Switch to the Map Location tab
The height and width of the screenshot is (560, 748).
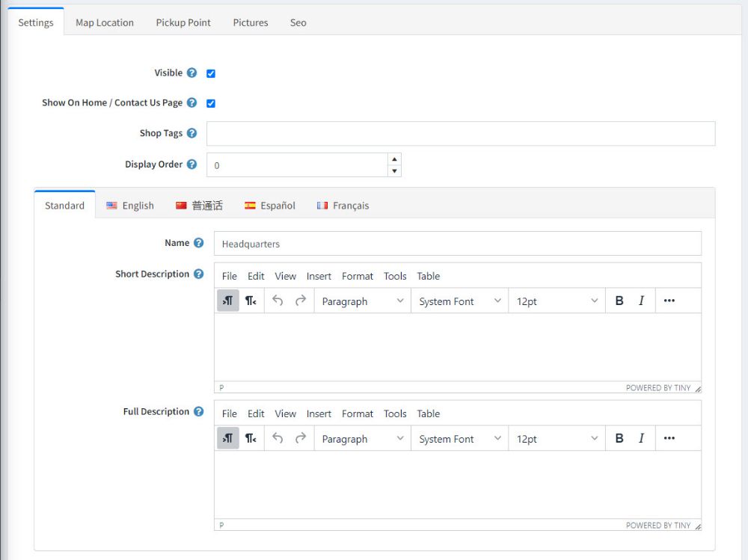point(105,22)
